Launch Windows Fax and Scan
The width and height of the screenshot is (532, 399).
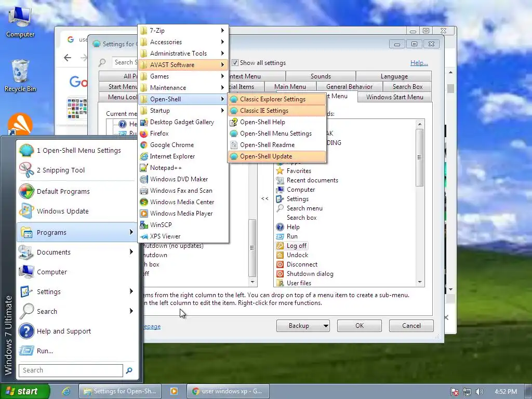tap(183, 191)
